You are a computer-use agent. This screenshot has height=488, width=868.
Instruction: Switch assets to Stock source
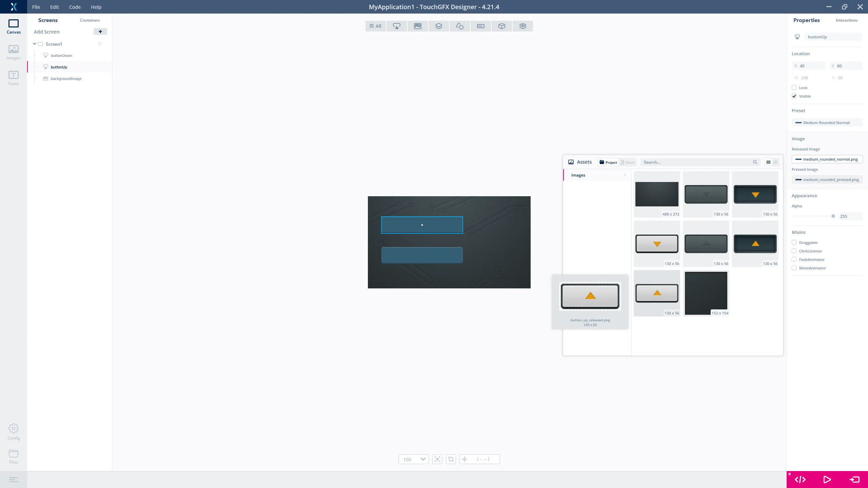pos(627,162)
